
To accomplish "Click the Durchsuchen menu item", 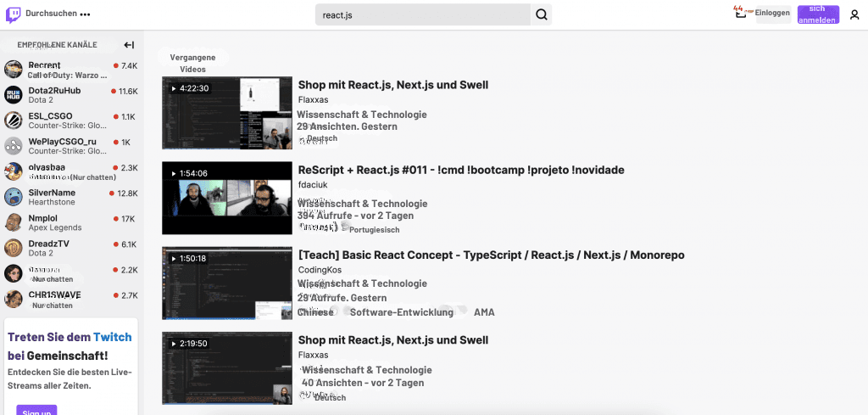I will [x=51, y=14].
